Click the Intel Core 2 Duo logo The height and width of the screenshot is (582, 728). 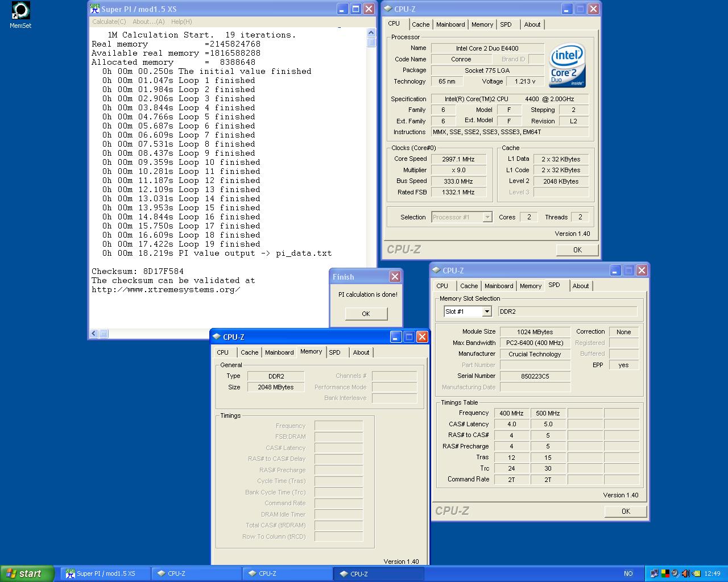(567, 65)
